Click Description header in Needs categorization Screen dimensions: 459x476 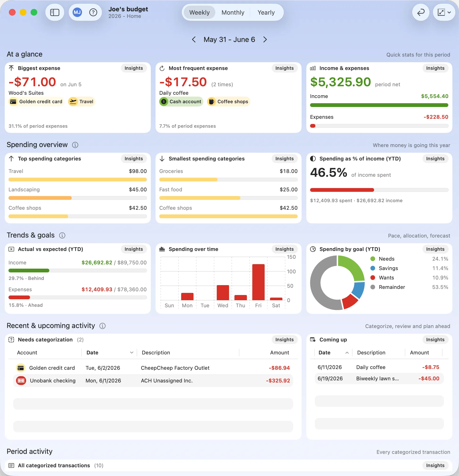[156, 353]
